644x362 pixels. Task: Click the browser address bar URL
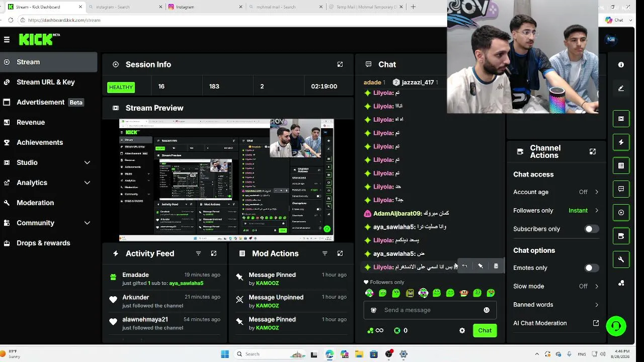point(64,20)
